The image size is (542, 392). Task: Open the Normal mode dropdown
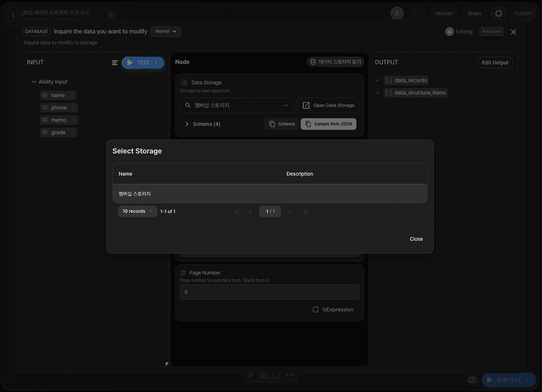point(166,32)
